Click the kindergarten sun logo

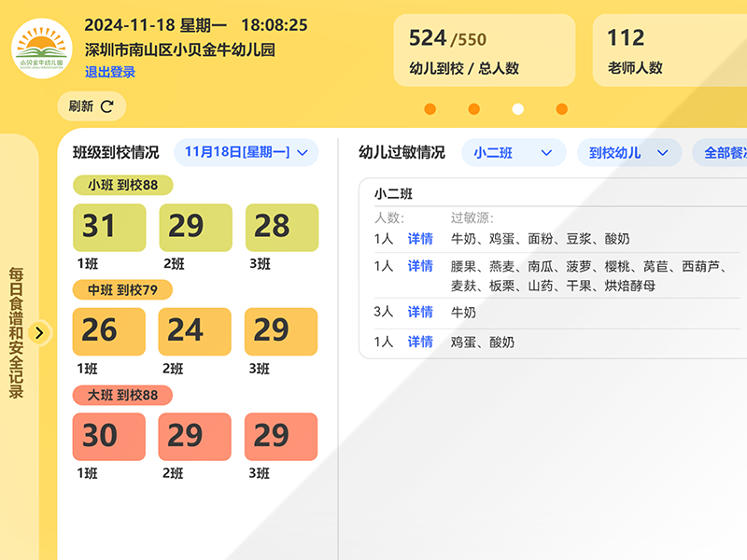(42, 49)
